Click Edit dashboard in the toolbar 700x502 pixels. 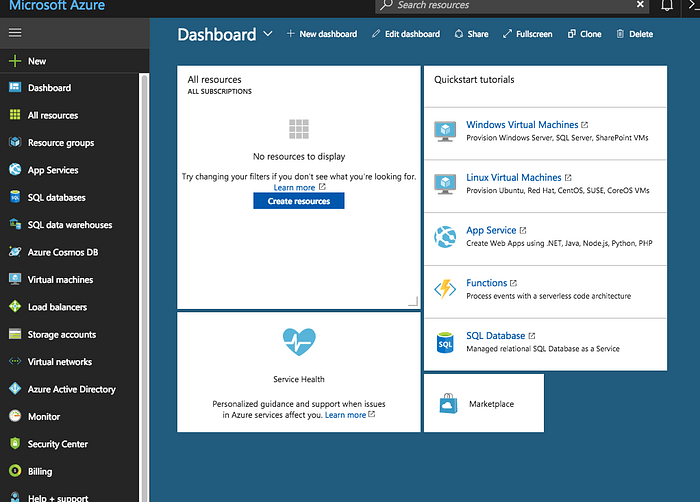pos(406,34)
